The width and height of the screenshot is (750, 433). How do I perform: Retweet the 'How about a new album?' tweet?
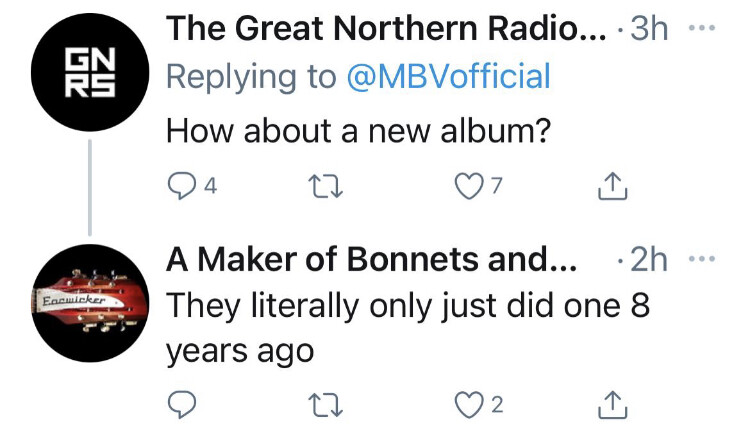[x=326, y=186]
